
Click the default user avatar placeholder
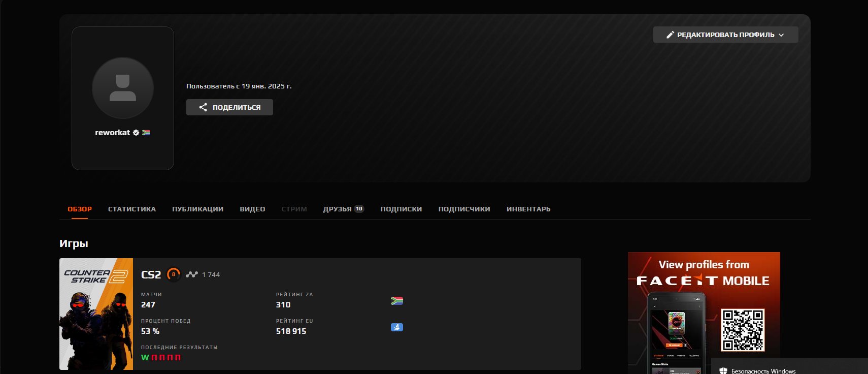pos(123,88)
